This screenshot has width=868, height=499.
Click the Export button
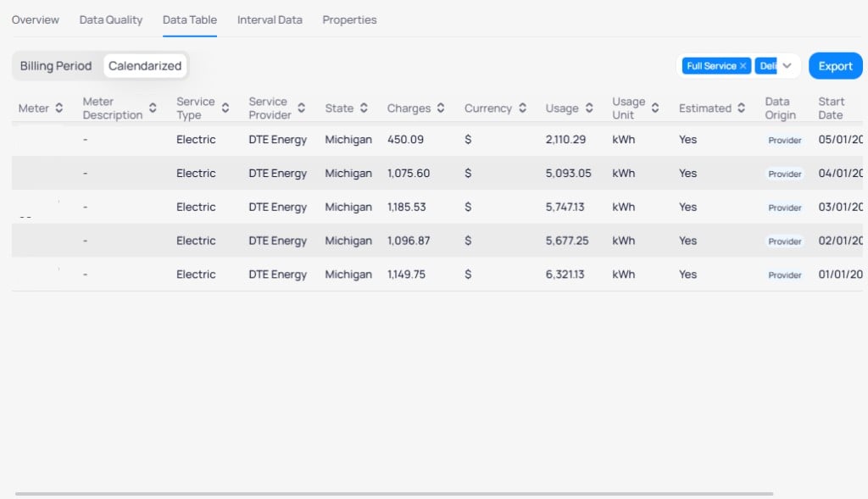click(835, 66)
